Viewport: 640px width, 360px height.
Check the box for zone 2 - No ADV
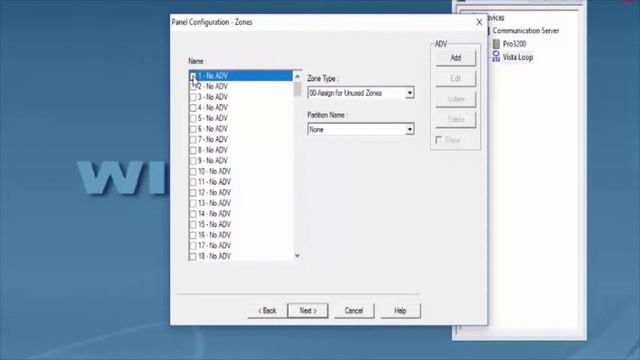[x=193, y=87]
